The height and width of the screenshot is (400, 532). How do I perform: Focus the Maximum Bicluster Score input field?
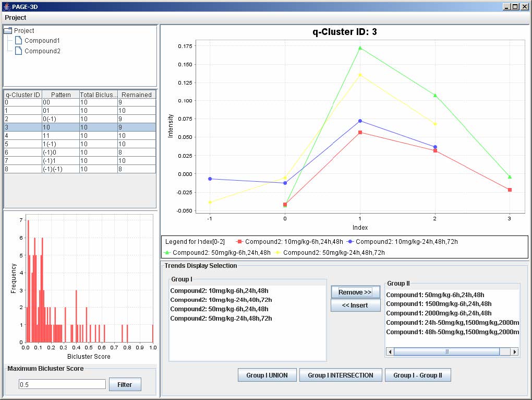click(62, 384)
